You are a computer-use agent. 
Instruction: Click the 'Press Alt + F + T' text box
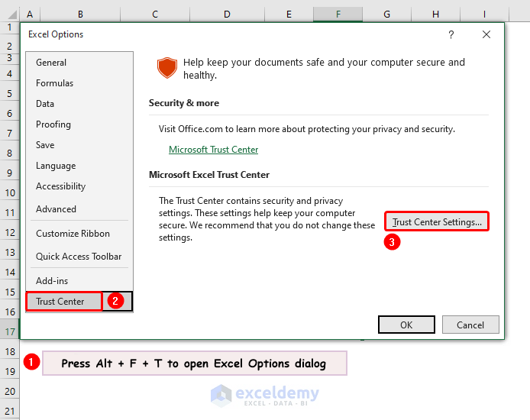pos(194,363)
